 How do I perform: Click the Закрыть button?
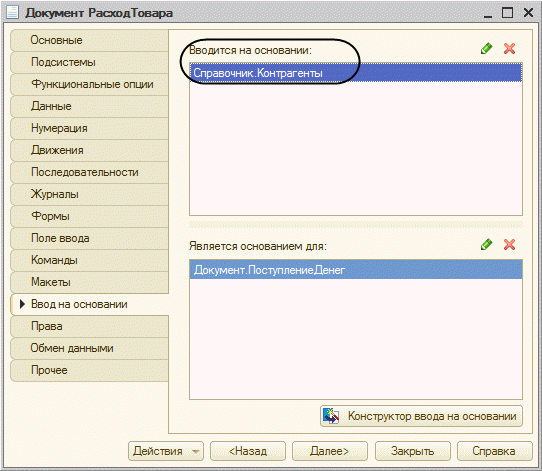click(413, 451)
